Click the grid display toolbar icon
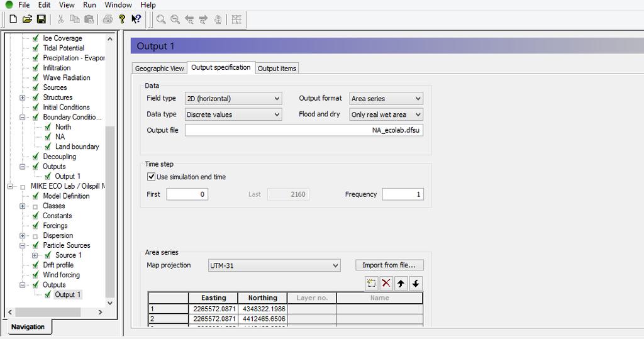644x339 pixels. 236,19
